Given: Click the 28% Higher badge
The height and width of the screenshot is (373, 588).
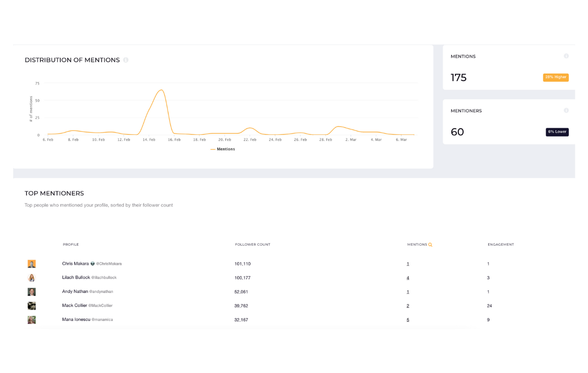Looking at the screenshot, I should tap(556, 77).
